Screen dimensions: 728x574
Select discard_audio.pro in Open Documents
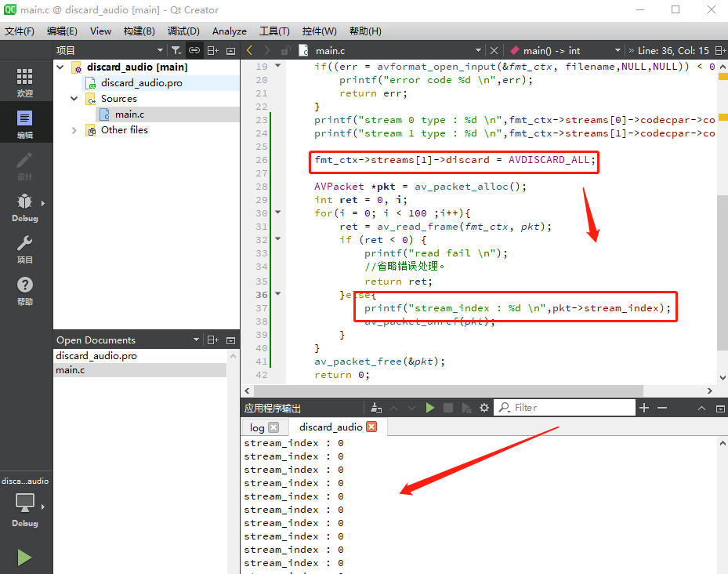click(x=96, y=356)
